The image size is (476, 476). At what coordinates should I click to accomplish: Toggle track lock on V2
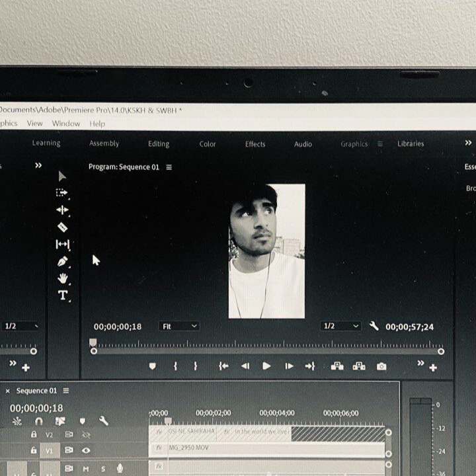coord(34,434)
